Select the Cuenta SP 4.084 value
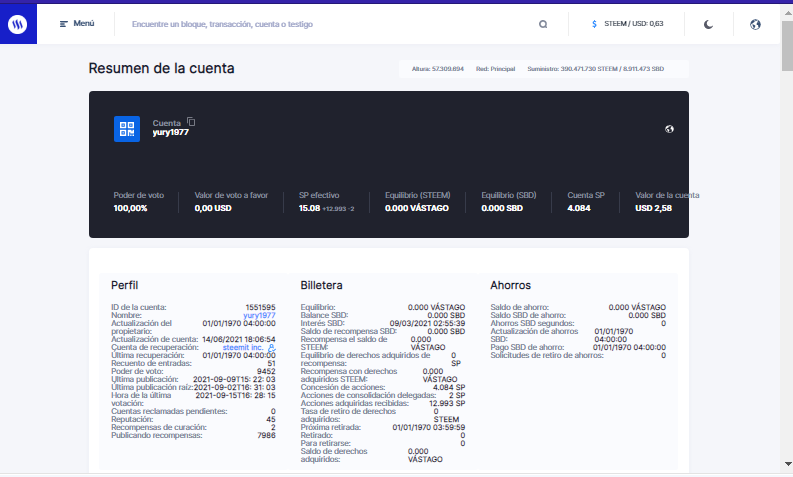The height and width of the screenshot is (477, 793). point(579,208)
